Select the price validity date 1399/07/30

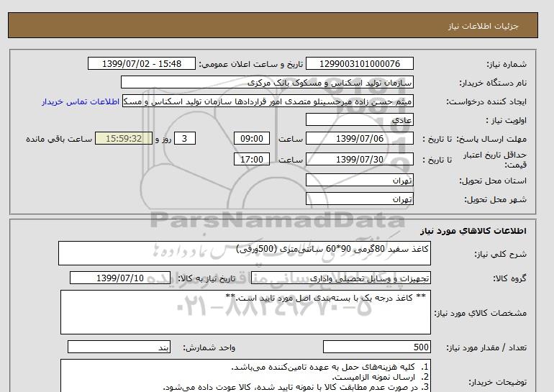point(359,159)
